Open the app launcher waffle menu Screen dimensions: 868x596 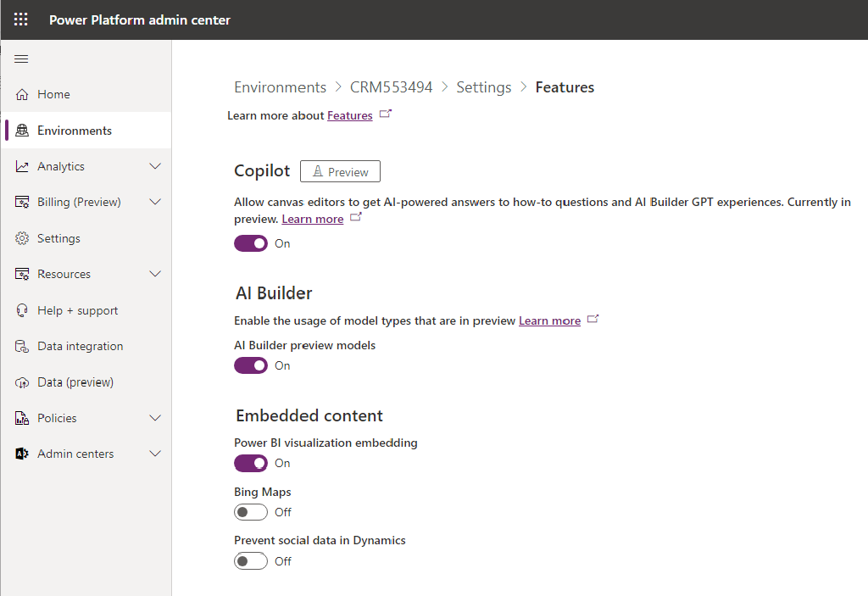[x=20, y=19]
